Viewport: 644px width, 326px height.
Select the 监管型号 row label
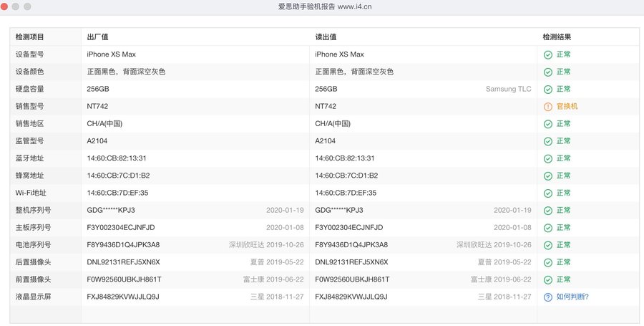[x=29, y=140]
